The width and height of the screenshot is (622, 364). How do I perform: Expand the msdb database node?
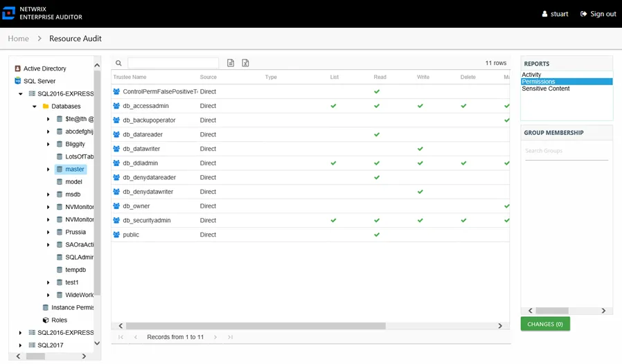[x=48, y=194]
